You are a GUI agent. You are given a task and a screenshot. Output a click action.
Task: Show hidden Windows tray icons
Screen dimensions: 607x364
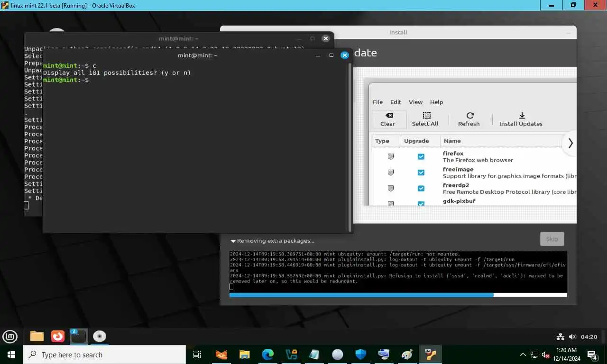pyautogui.click(x=523, y=355)
